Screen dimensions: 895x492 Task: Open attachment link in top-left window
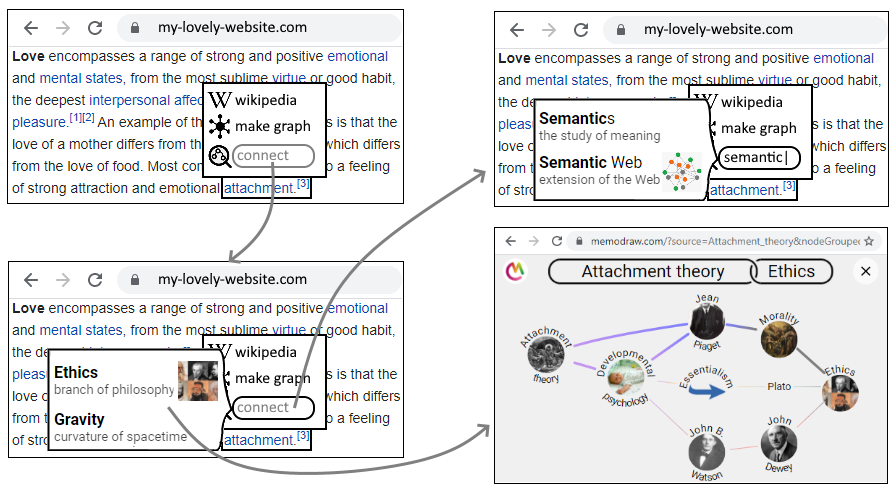coord(259,188)
